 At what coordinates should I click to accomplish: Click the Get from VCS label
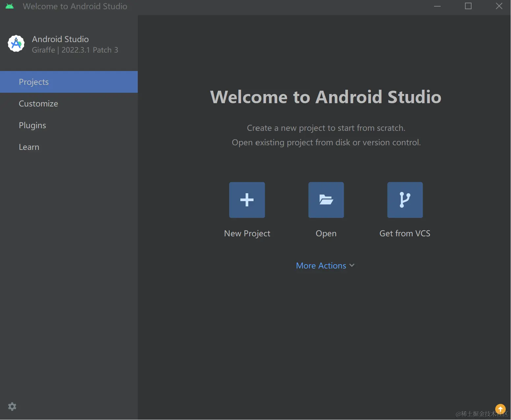tap(405, 233)
